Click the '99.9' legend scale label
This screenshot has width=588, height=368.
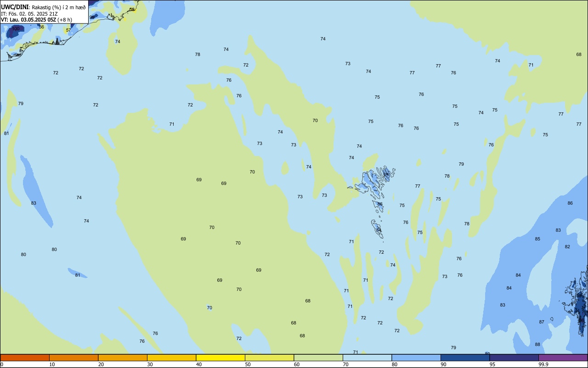(x=543, y=364)
